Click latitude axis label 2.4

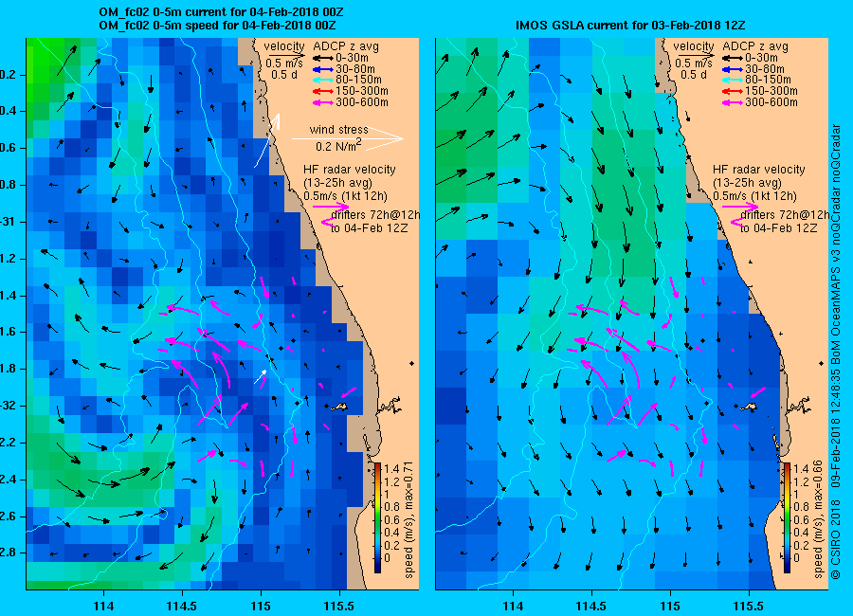point(9,480)
